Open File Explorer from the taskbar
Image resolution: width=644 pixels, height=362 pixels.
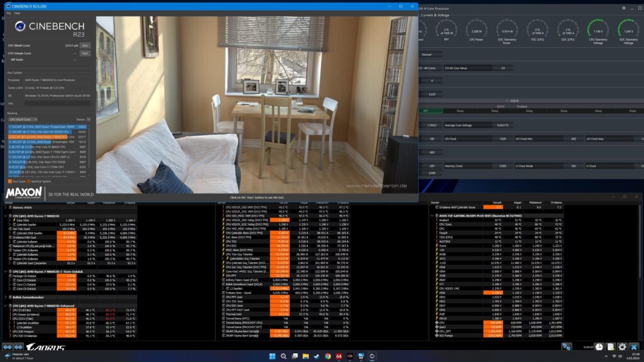pyautogui.click(x=306, y=356)
